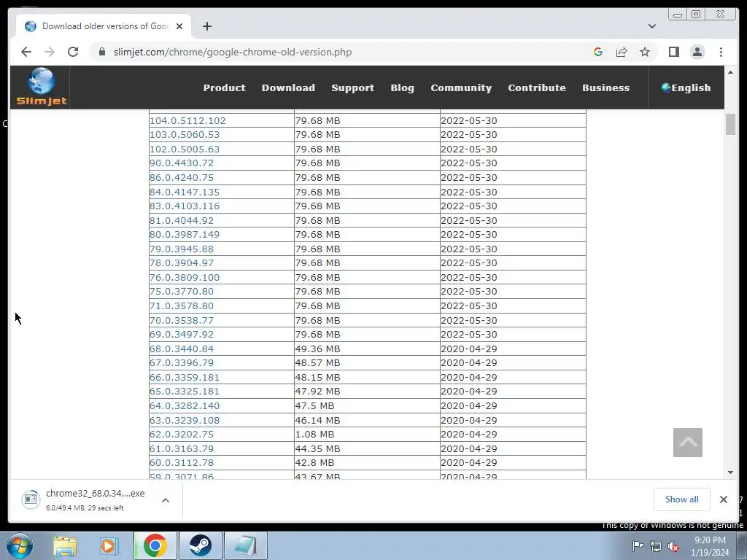The width and height of the screenshot is (747, 560).
Task: View site info via padlock icon
Action: pyautogui.click(x=102, y=52)
